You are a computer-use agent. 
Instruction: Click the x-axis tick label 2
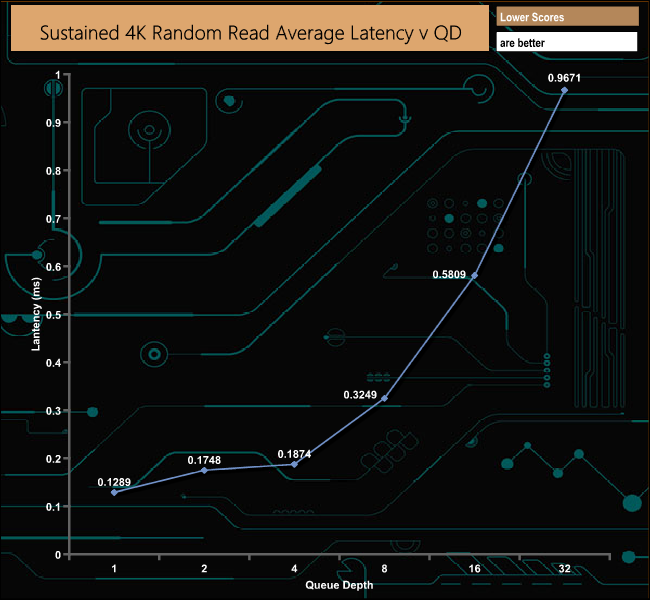pyautogui.click(x=204, y=568)
